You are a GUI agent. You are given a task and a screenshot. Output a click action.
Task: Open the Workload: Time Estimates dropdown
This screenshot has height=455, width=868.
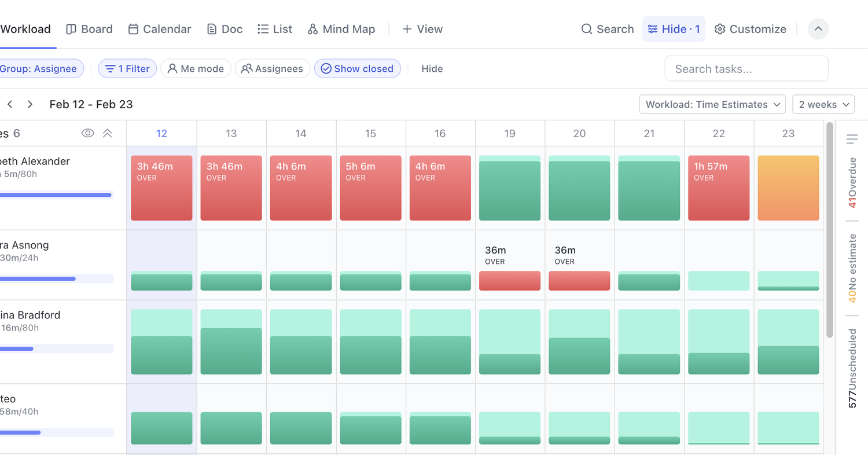[712, 104]
